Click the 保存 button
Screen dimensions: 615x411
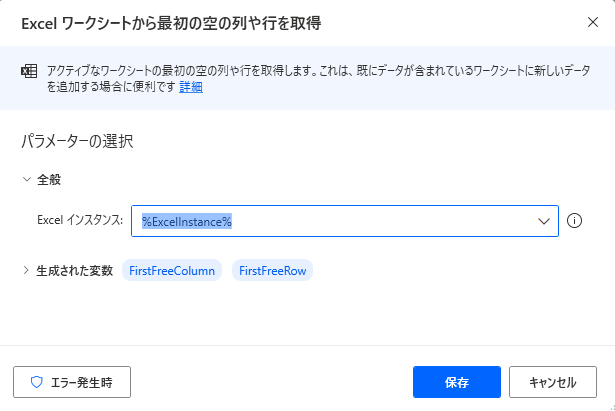point(457,382)
